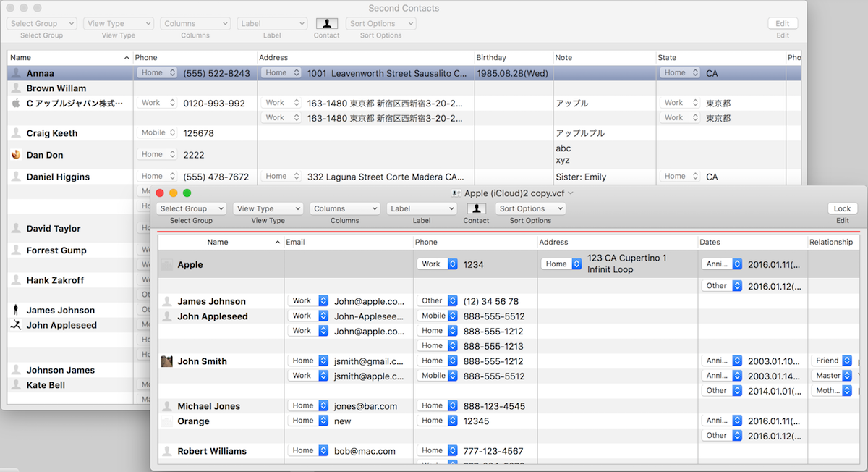Viewport: 868px width, 472px height.
Task: Select the Hank Zakroff contact name
Action: coord(55,280)
